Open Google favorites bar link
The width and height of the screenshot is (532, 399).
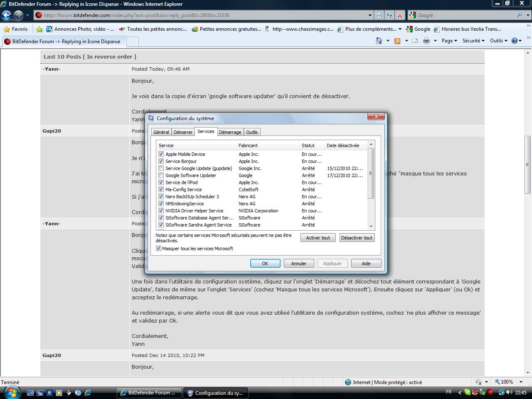click(x=418, y=29)
